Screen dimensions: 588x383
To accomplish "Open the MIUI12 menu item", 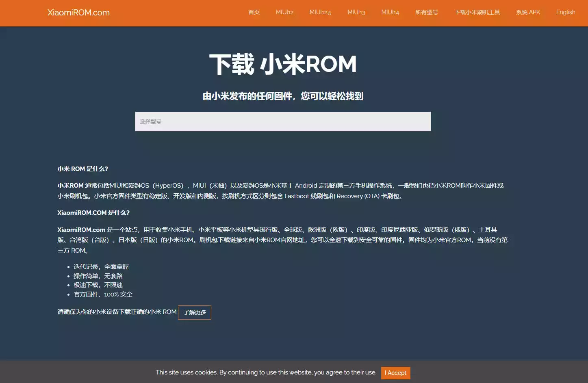I will click(x=284, y=12).
